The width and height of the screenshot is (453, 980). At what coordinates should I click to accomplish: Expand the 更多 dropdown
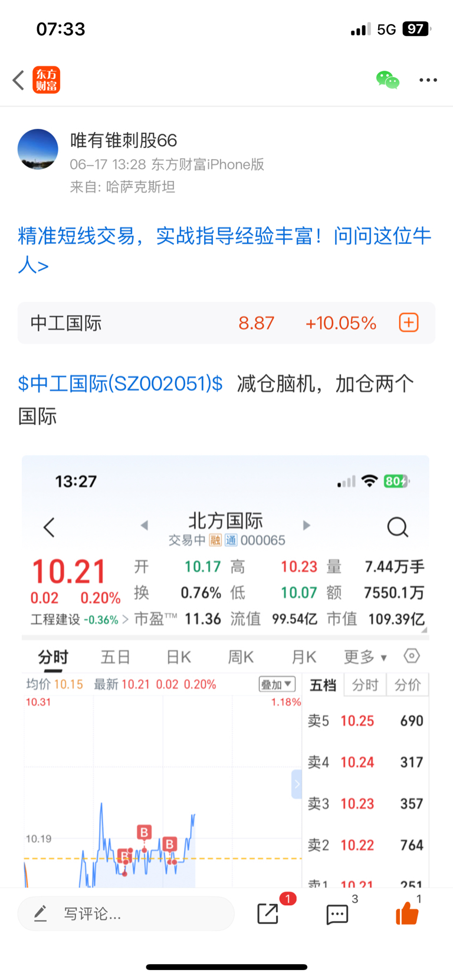(x=365, y=656)
